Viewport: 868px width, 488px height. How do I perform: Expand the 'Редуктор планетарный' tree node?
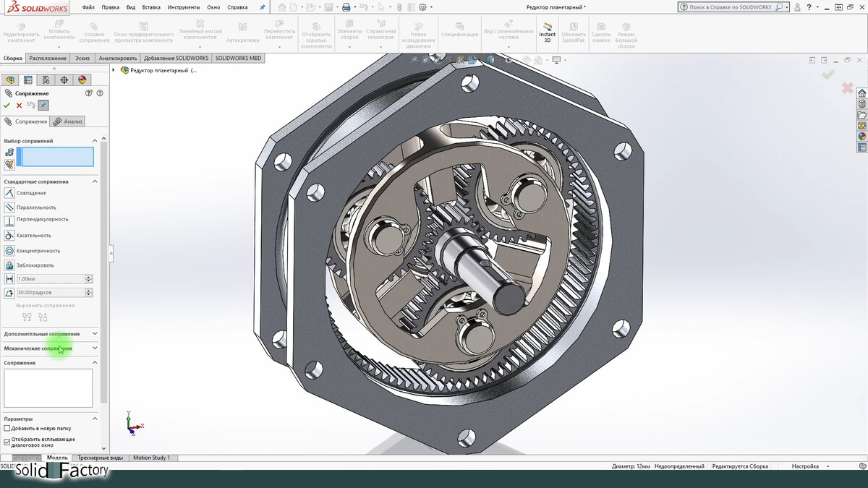click(x=114, y=70)
